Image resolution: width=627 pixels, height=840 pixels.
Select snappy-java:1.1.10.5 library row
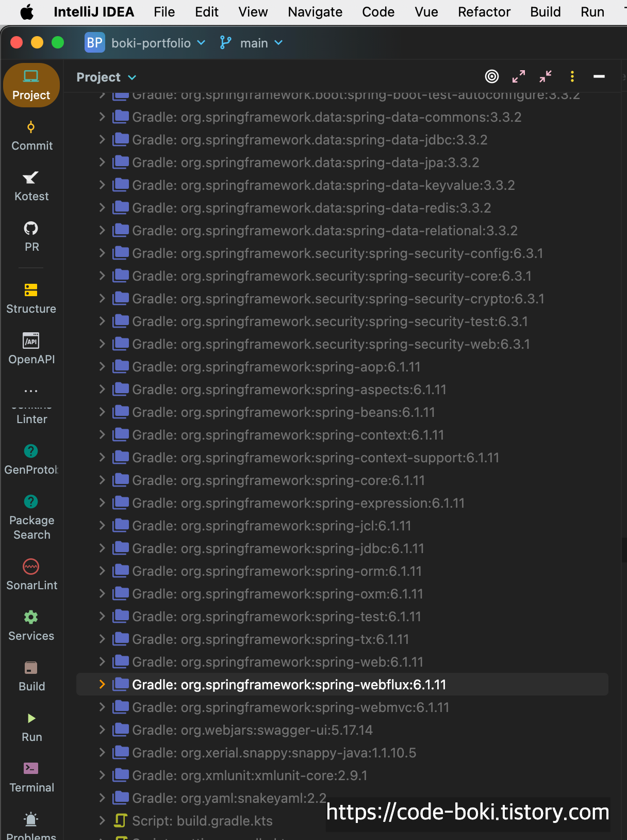tap(342, 753)
